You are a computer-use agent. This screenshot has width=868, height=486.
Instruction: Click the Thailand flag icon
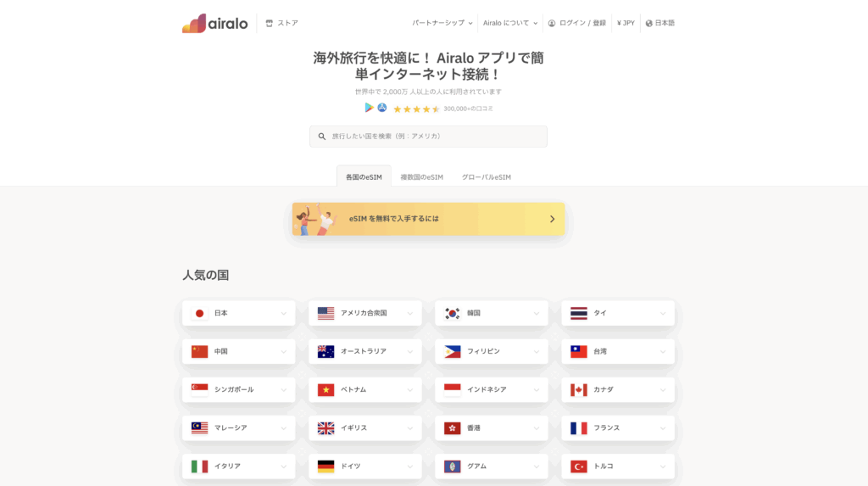click(x=578, y=313)
